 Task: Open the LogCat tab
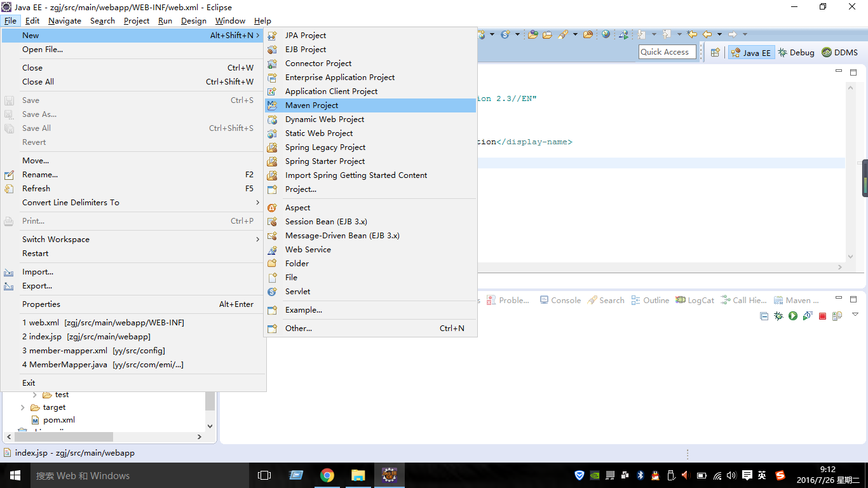695,301
